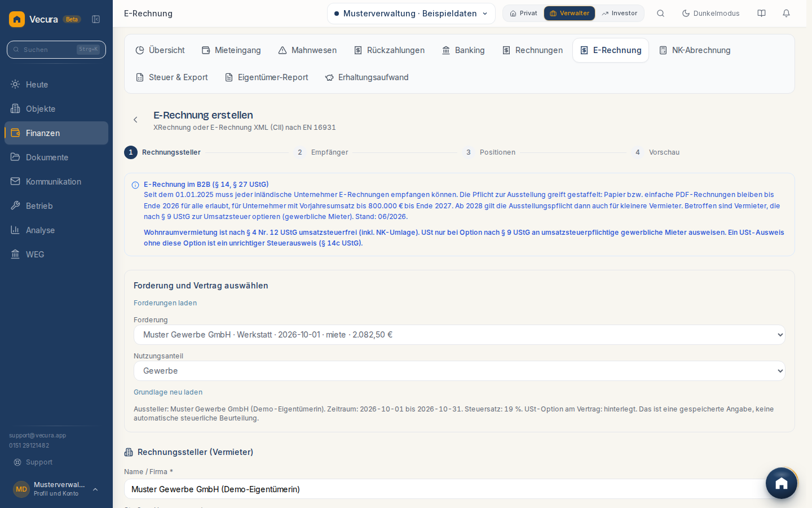Open the Banking tab
Viewport: 812px width, 508px height.
[463, 50]
